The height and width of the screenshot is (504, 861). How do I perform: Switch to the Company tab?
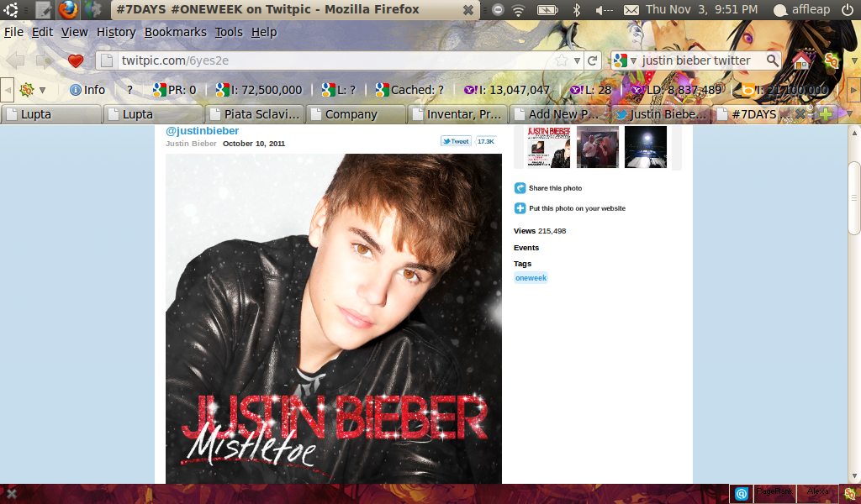coord(356,114)
